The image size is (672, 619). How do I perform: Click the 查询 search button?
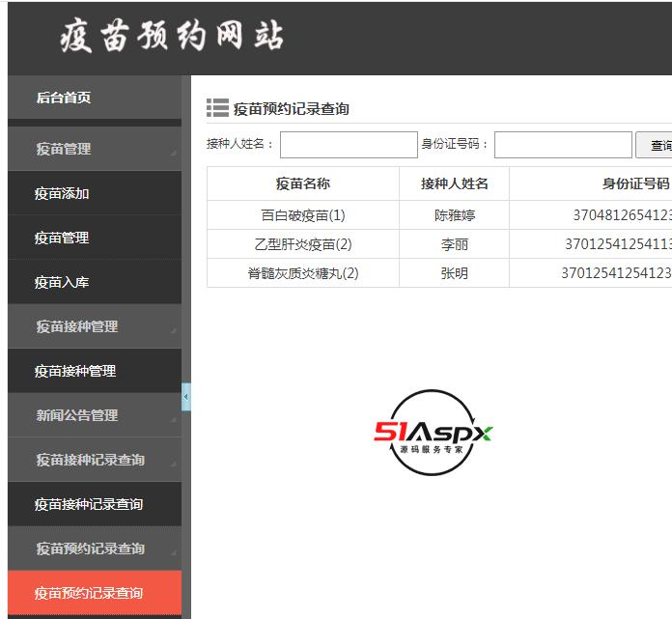[x=654, y=145]
